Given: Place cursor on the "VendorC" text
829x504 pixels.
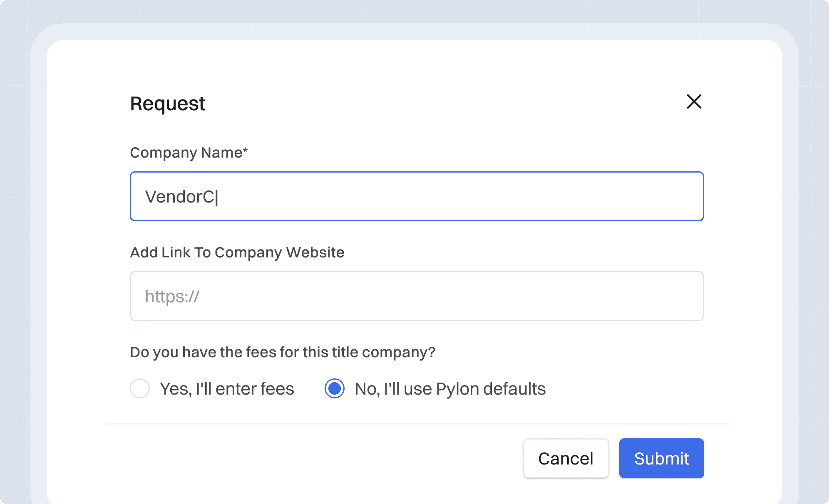Looking at the screenshot, I should tap(179, 197).
